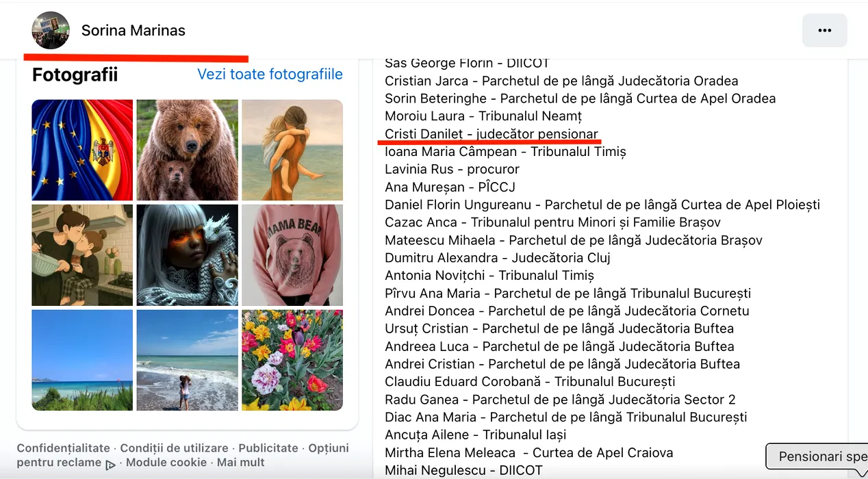Open the Confidențialitate footer link
Screen dimensions: 868x479
tap(64, 448)
